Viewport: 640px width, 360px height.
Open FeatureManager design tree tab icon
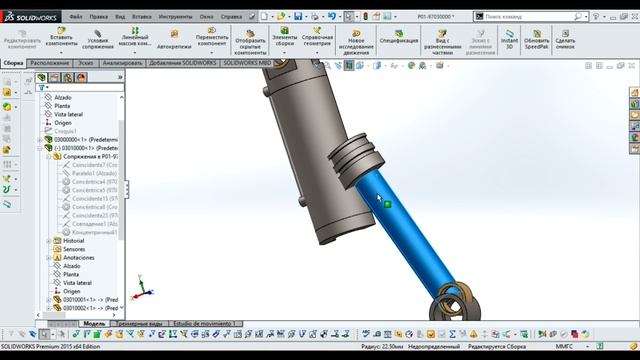pos(41,78)
